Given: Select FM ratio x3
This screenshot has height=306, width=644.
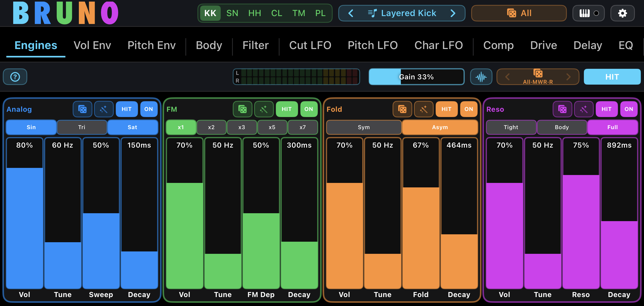Looking at the screenshot, I should 242,127.
